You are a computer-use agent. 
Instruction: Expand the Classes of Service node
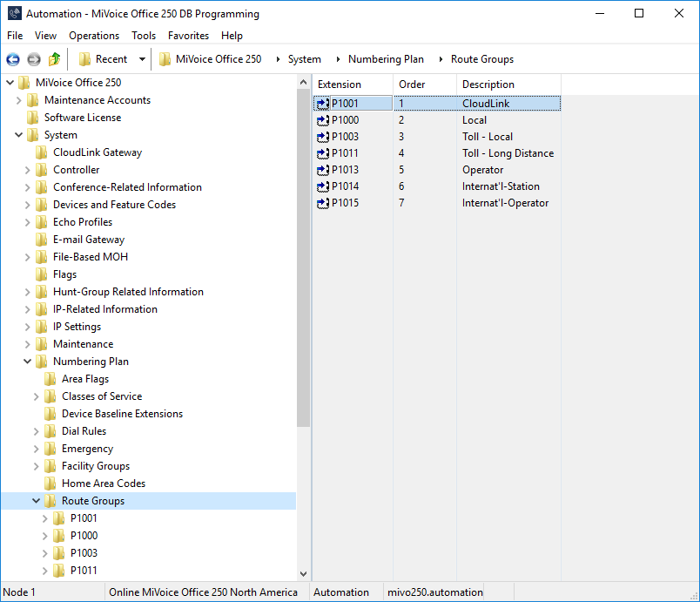point(37,396)
